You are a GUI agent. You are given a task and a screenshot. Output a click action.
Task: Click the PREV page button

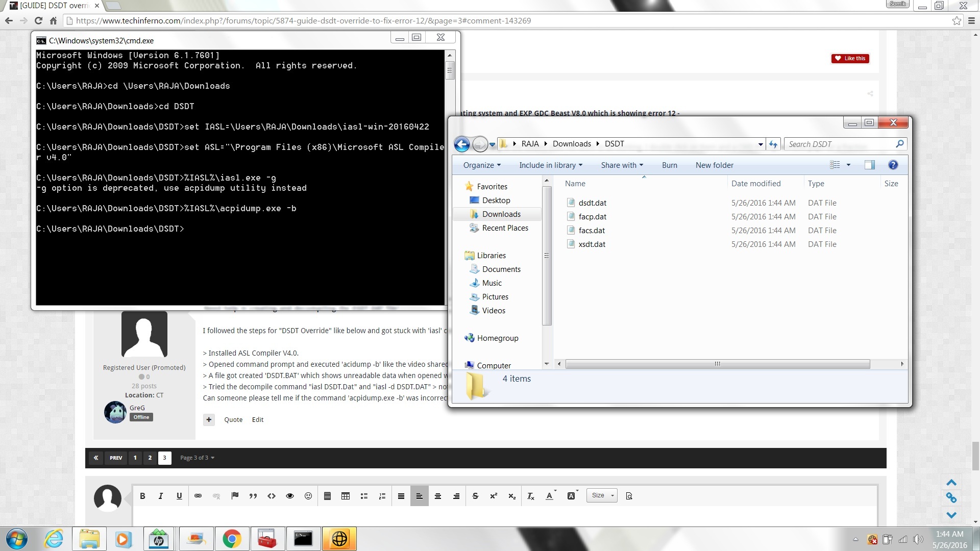116,458
